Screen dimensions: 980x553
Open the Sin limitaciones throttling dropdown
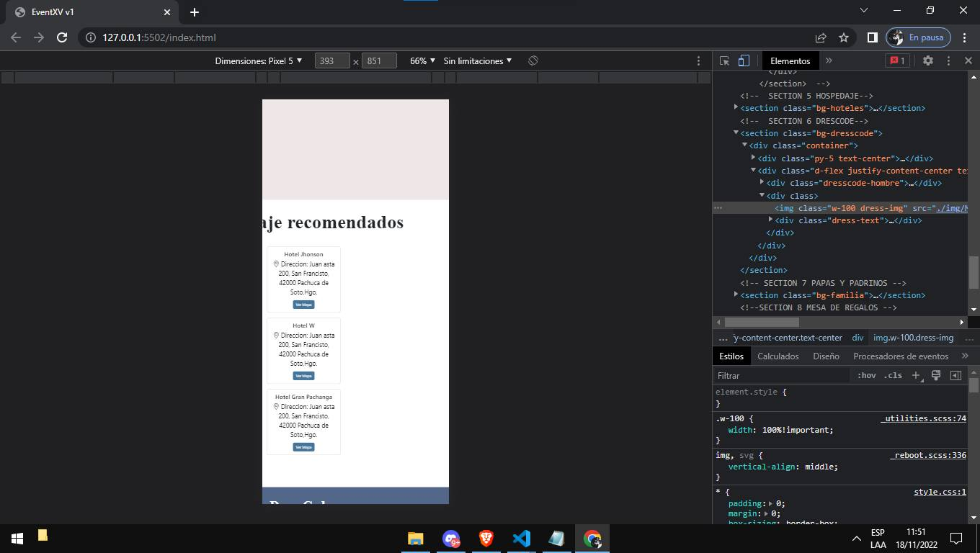click(478, 61)
